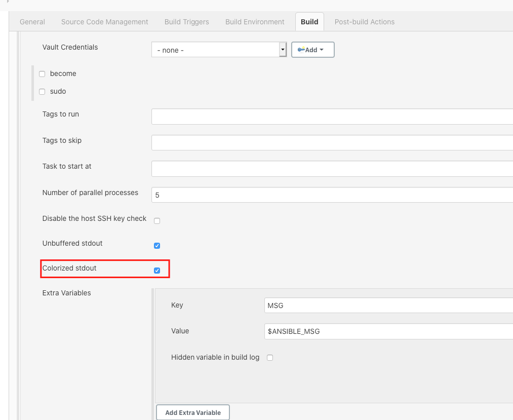Check Hidden variable in build log
This screenshot has height=420, width=513.
pyautogui.click(x=270, y=358)
